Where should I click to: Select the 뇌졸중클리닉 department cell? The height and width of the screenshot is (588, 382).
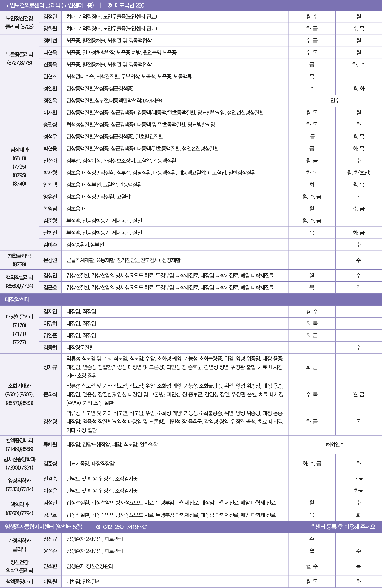19,59
